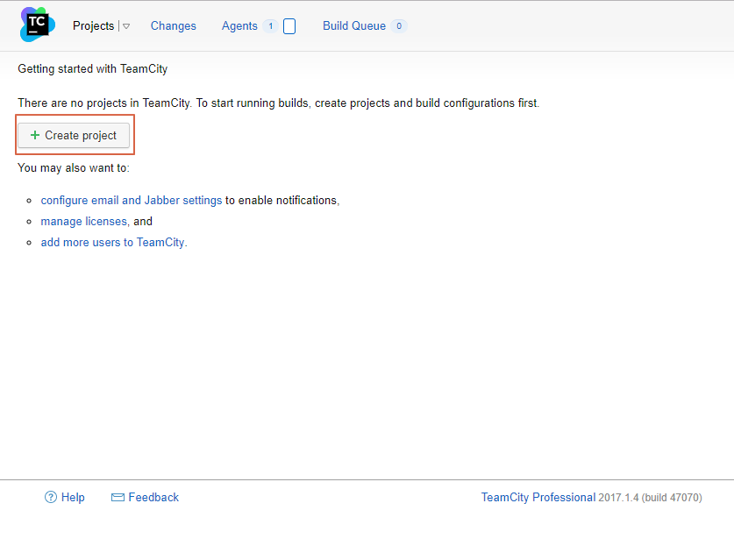Viewport: 734px width, 560px height.
Task: Open add more users to TeamCity link
Action: [112, 243]
